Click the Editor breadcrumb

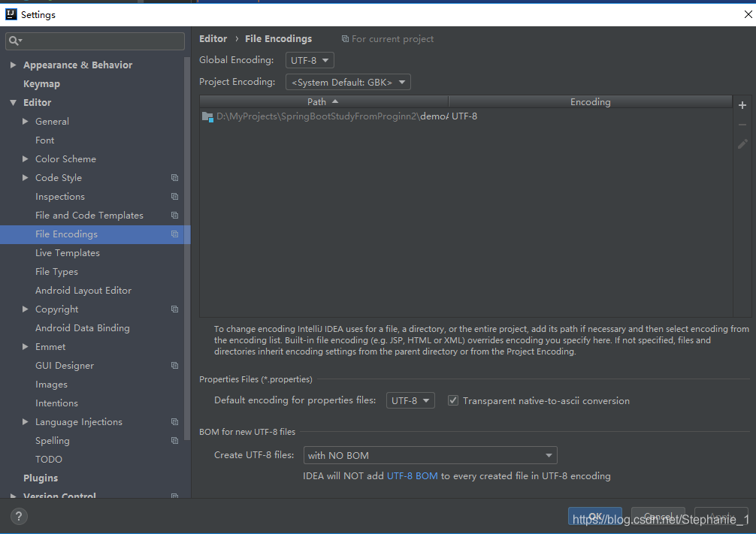pyautogui.click(x=213, y=38)
